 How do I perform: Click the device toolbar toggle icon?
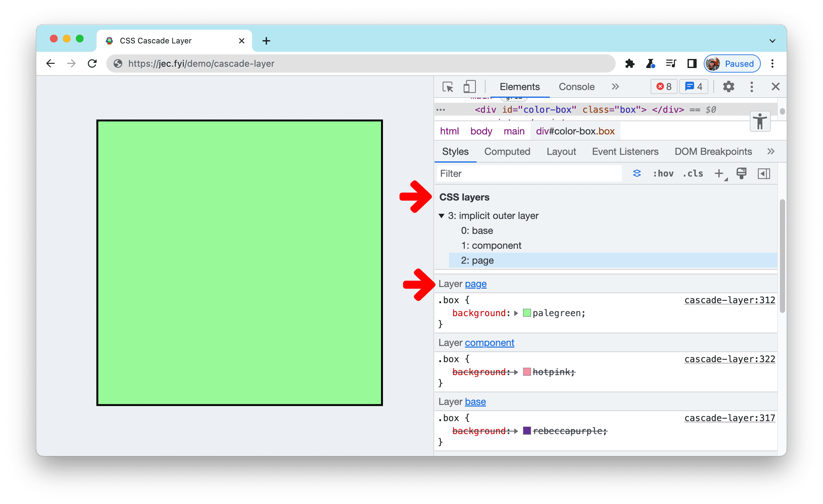(468, 87)
